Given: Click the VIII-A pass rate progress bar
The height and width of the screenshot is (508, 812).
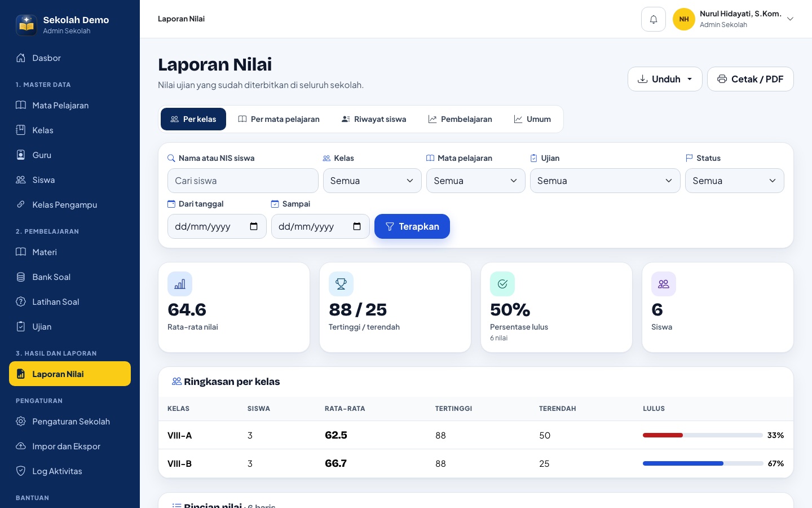Looking at the screenshot, I should point(703,435).
